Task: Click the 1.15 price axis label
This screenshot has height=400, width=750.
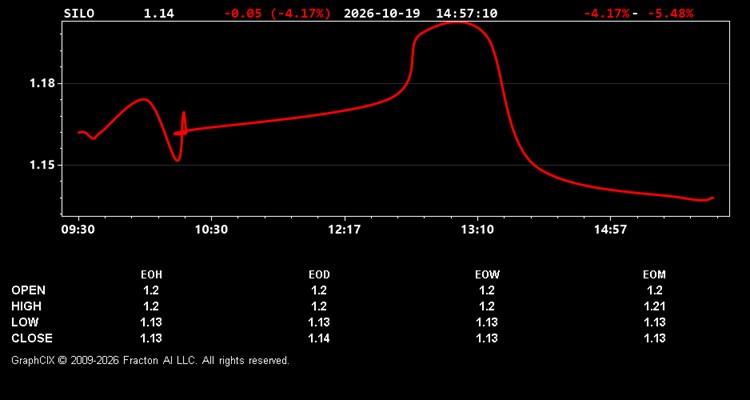Action: coord(42,165)
